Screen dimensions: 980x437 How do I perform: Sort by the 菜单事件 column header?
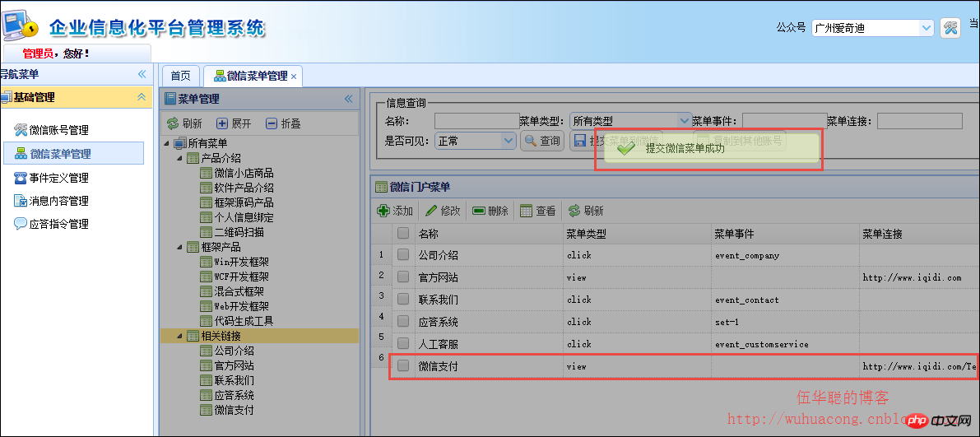785,234
